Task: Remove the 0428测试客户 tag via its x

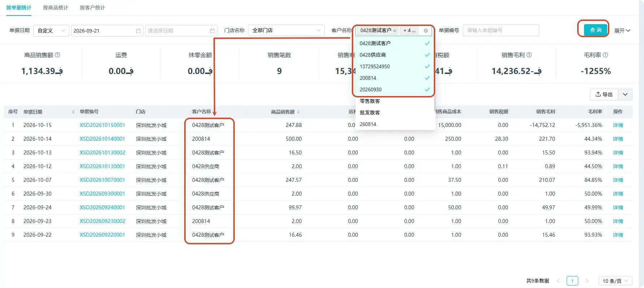Action: 395,31
